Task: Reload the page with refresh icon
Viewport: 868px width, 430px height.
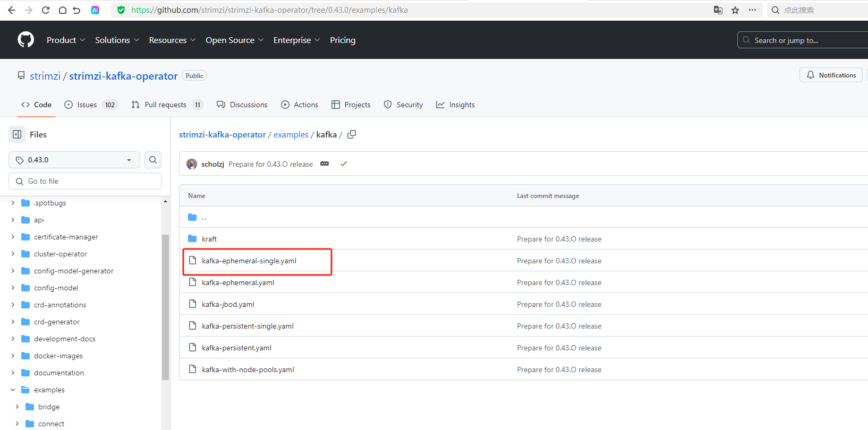Action: pyautogui.click(x=46, y=10)
